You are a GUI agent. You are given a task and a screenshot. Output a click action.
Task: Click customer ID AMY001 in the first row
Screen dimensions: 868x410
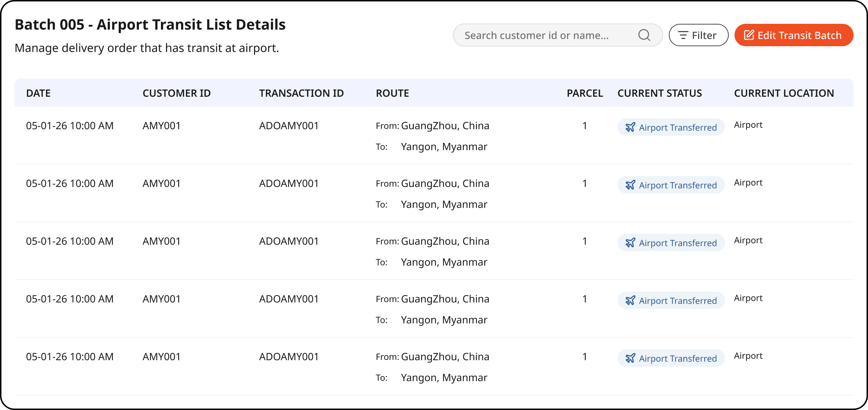pos(161,126)
